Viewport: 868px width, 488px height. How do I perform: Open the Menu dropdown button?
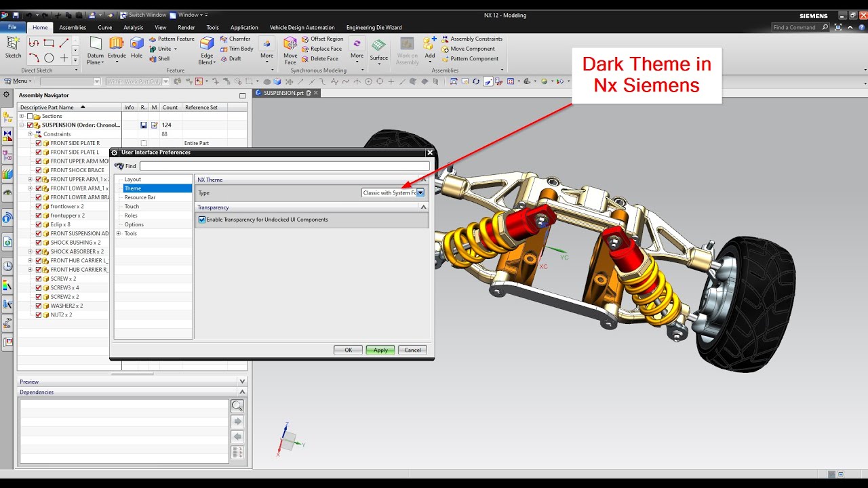[18, 81]
